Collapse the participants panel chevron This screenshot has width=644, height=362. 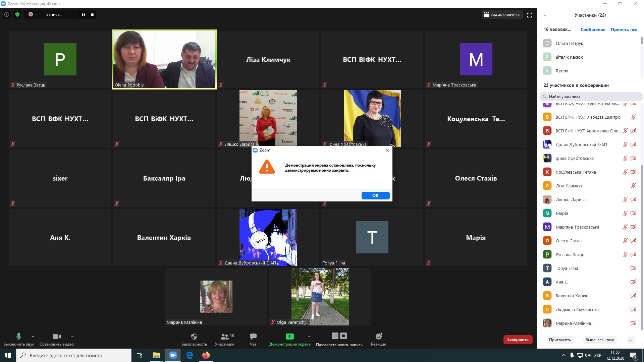[545, 15]
